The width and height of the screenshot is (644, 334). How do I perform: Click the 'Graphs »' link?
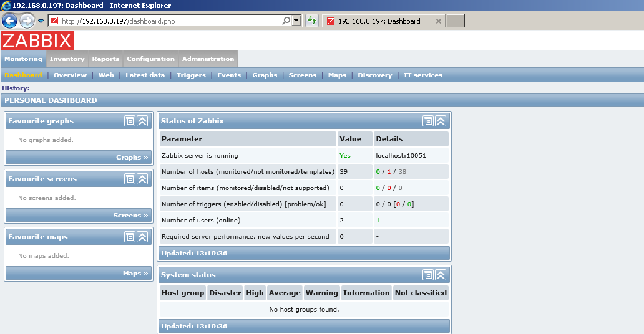click(x=132, y=158)
